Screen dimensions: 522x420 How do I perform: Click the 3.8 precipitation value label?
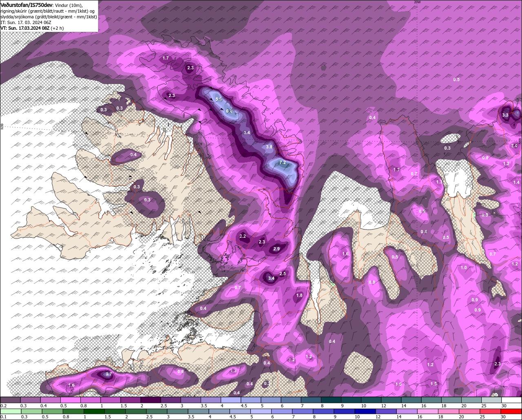click(x=269, y=147)
